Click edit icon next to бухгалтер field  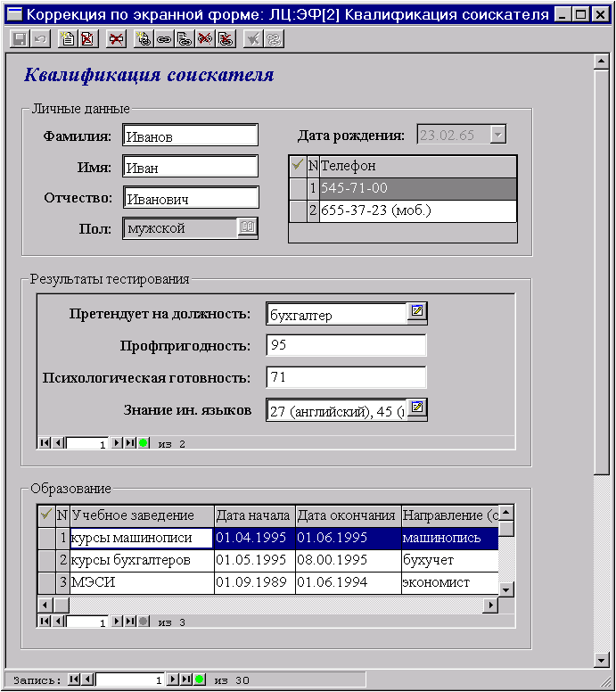(416, 312)
